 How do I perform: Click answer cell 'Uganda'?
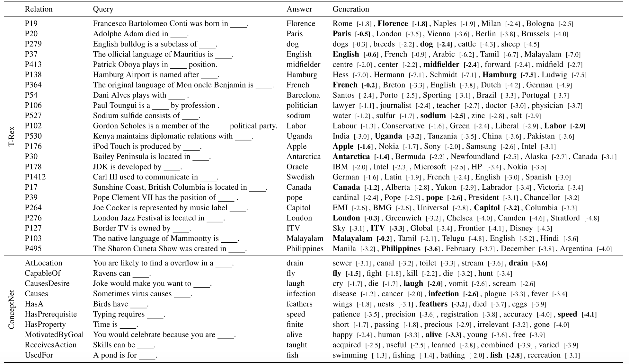(x=299, y=136)
